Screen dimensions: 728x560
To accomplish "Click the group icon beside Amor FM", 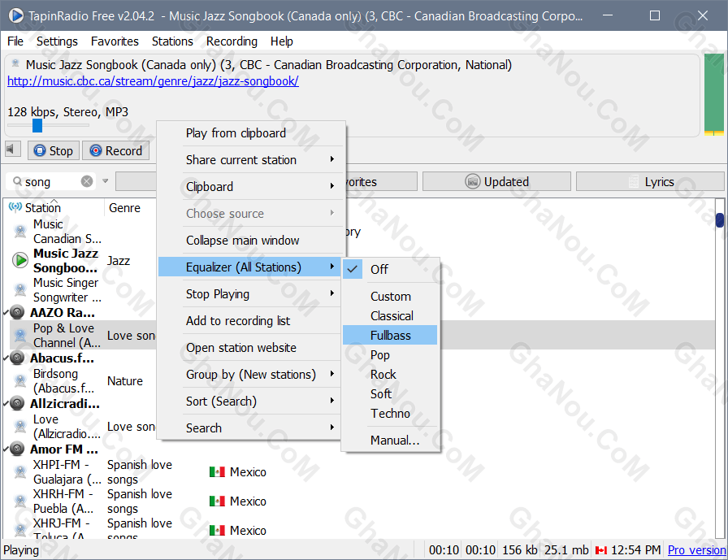I will click(x=17, y=449).
